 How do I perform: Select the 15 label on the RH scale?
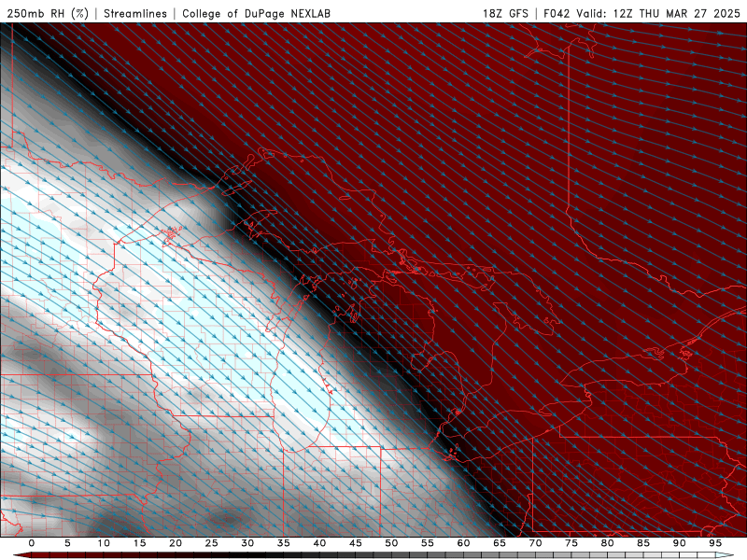click(x=139, y=543)
